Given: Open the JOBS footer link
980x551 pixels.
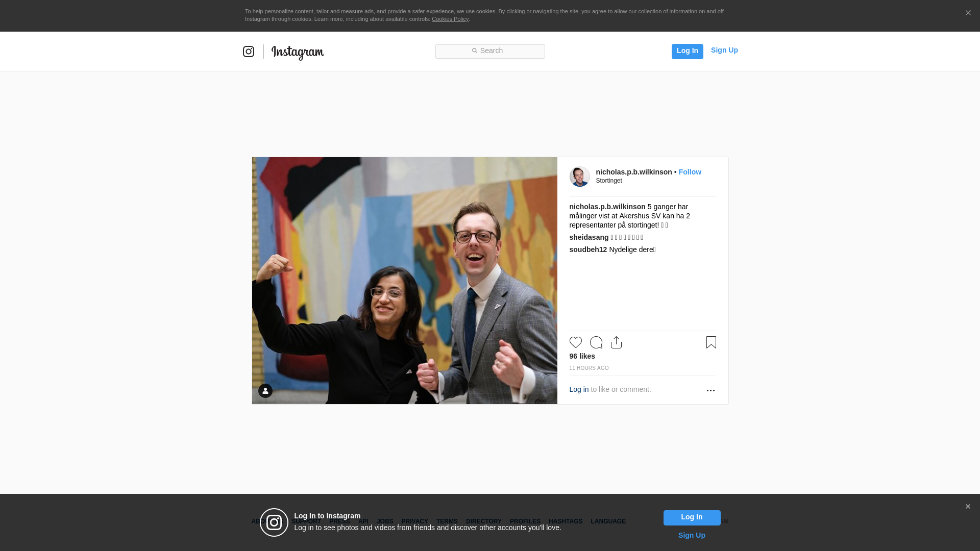Looking at the screenshot, I should pyautogui.click(x=385, y=521).
